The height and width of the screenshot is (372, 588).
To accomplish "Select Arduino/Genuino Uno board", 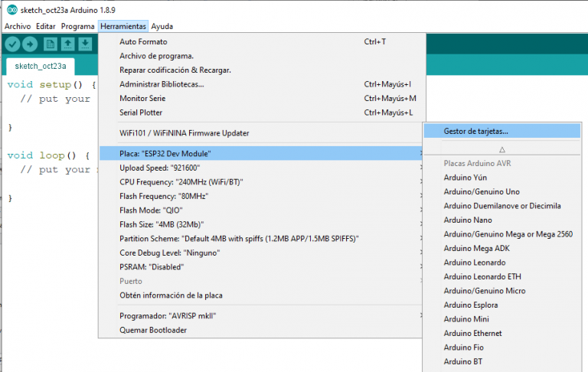I will pyautogui.click(x=482, y=191).
